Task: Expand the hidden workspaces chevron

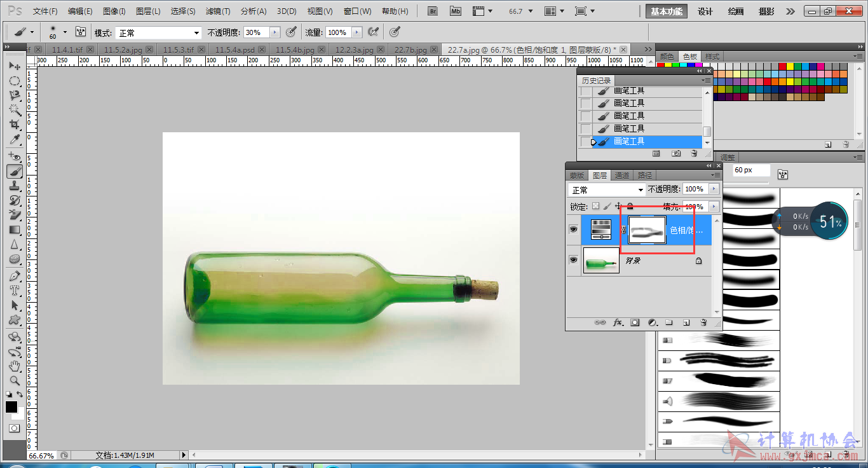Action: point(790,11)
